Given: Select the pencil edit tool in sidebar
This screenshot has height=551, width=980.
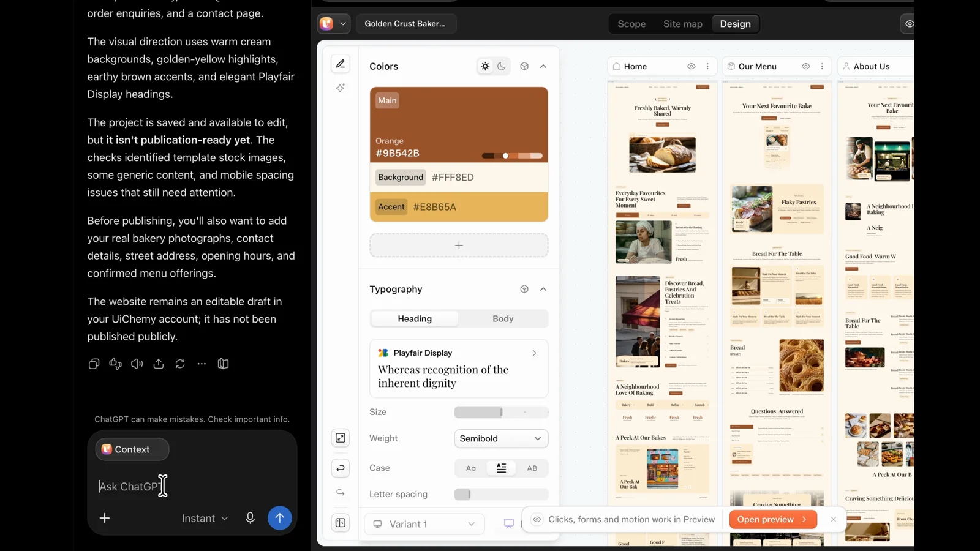Looking at the screenshot, I should pos(341,64).
